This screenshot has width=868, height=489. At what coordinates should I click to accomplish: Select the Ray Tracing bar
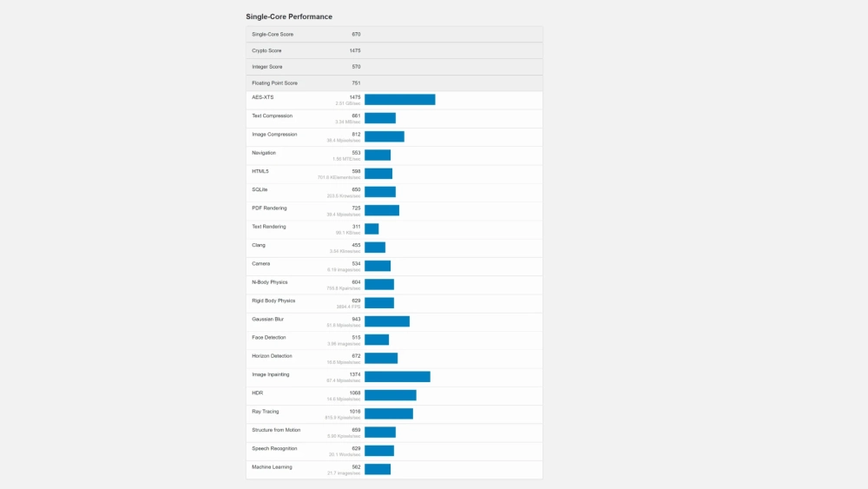click(388, 413)
